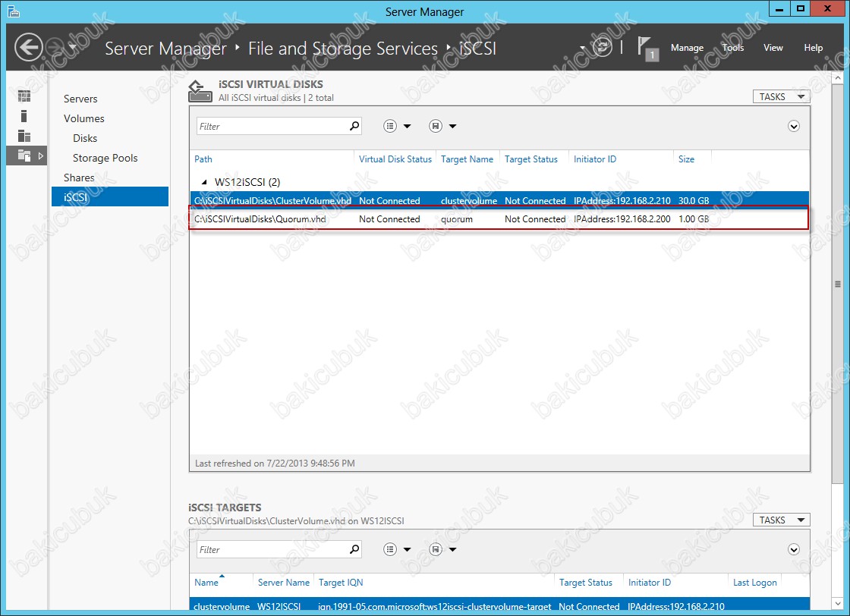
Task: Sort targets by Target IQN column
Action: pos(341,583)
